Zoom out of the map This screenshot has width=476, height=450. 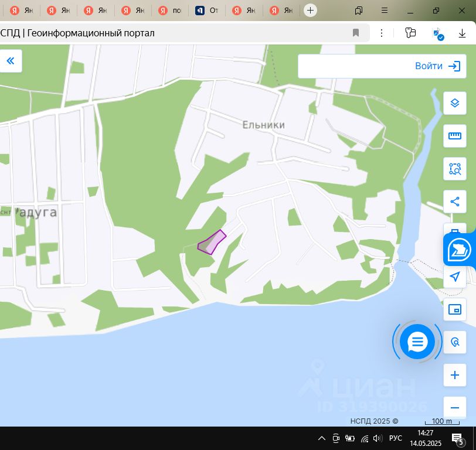(x=454, y=407)
